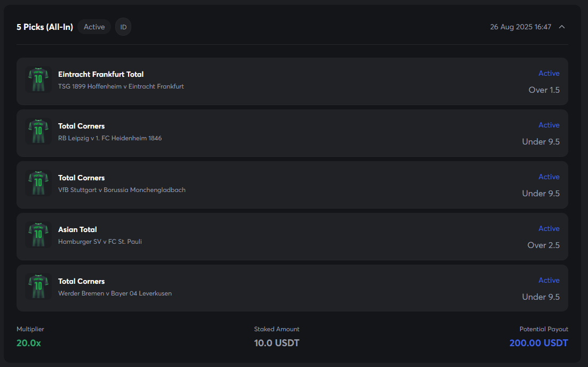Click the jersey icon for Werder Bremen match

click(38, 286)
